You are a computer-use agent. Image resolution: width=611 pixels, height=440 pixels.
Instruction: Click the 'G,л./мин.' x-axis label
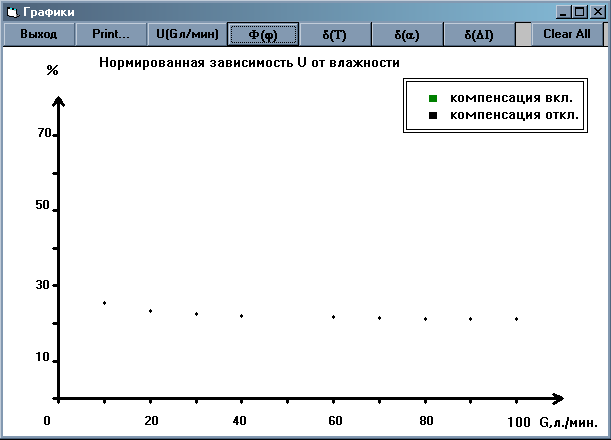click(x=569, y=422)
